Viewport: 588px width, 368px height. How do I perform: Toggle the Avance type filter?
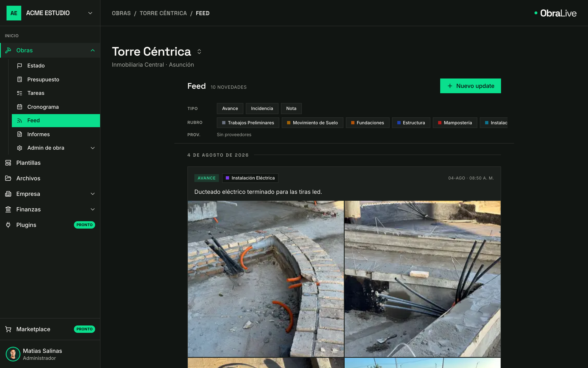230,109
